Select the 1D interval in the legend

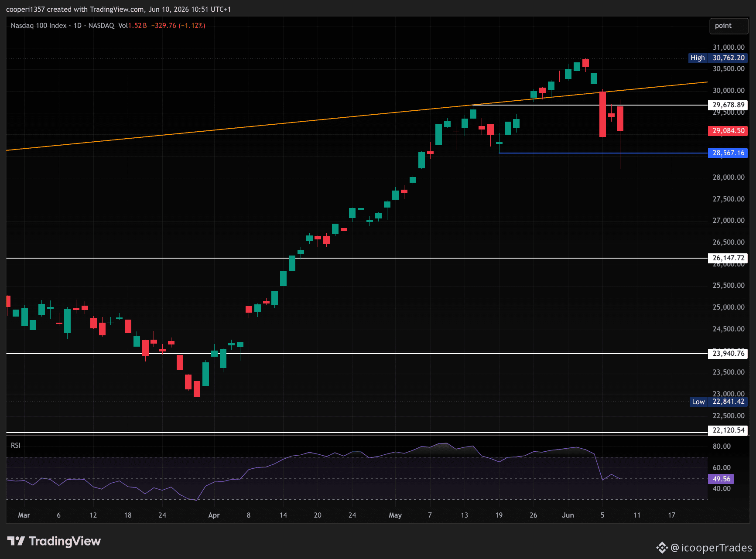pos(78,26)
